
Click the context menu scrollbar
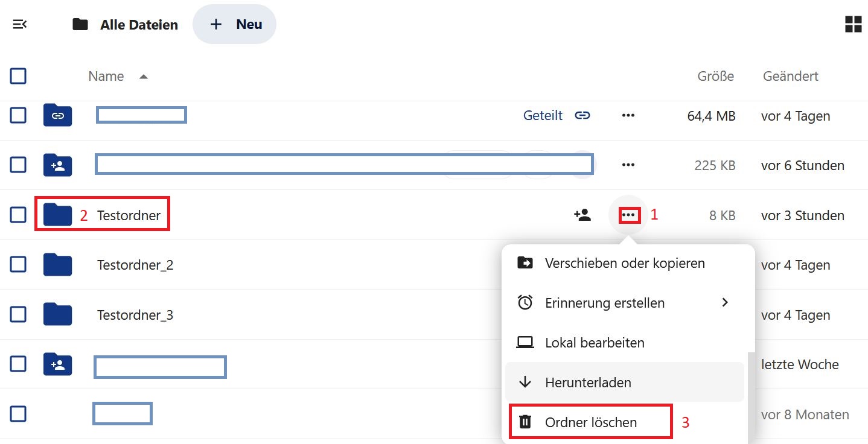[750, 398]
